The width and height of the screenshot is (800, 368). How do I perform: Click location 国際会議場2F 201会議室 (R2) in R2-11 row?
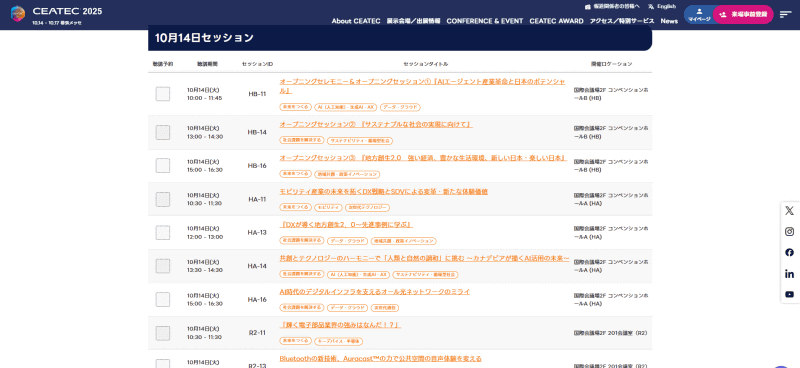(610, 333)
